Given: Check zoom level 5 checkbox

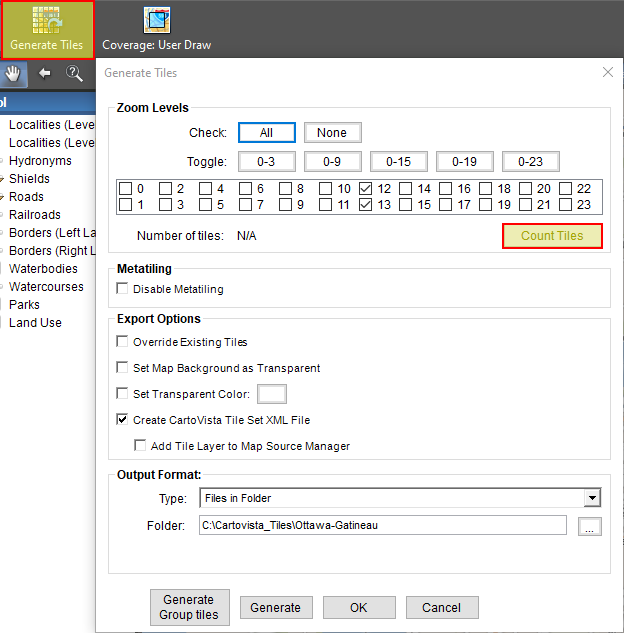Looking at the screenshot, I should pyautogui.click(x=205, y=205).
